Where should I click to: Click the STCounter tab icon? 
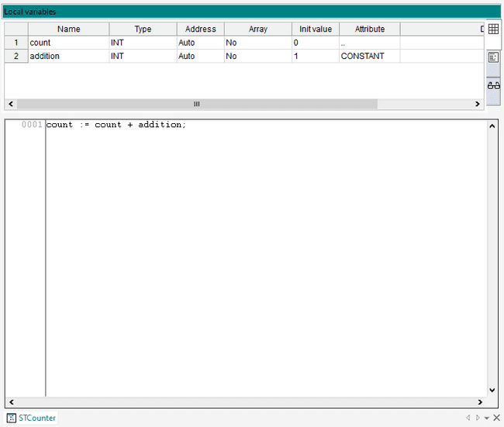point(12,418)
